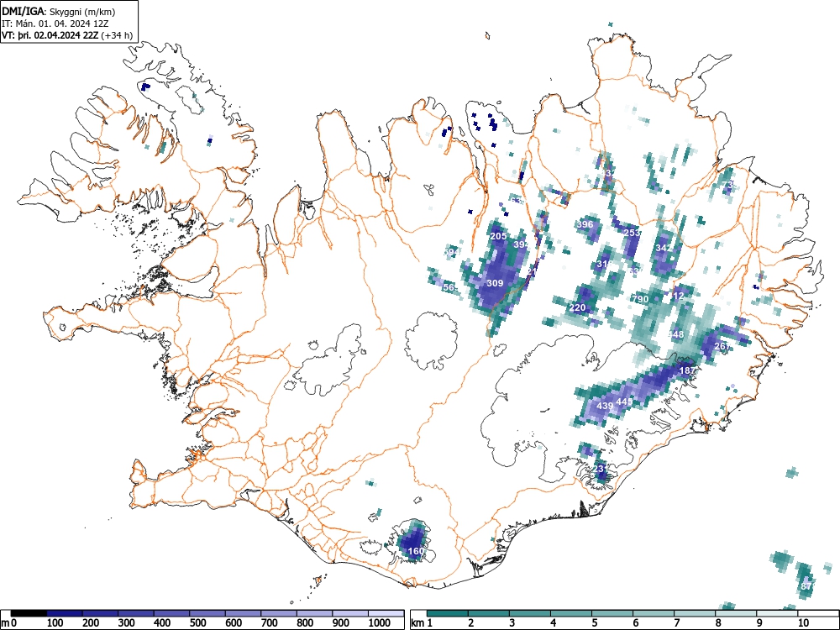Click the map value label 220
The height and width of the screenshot is (630, 840).
pos(577,307)
